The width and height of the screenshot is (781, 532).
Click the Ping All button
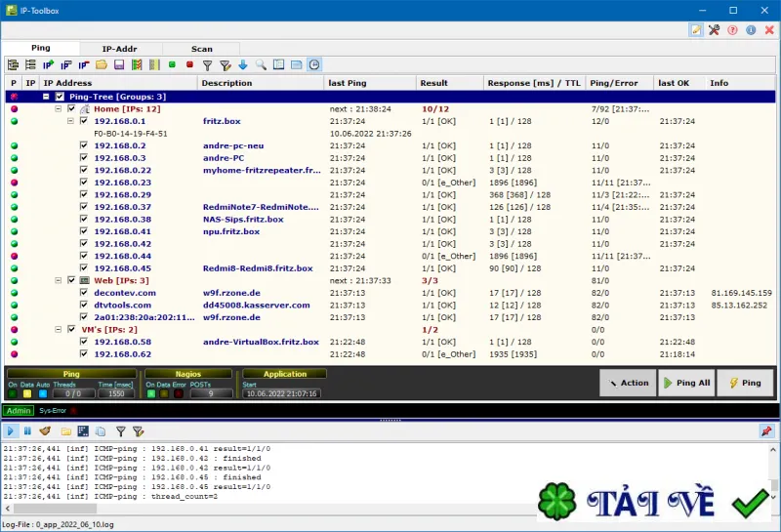[x=687, y=383]
